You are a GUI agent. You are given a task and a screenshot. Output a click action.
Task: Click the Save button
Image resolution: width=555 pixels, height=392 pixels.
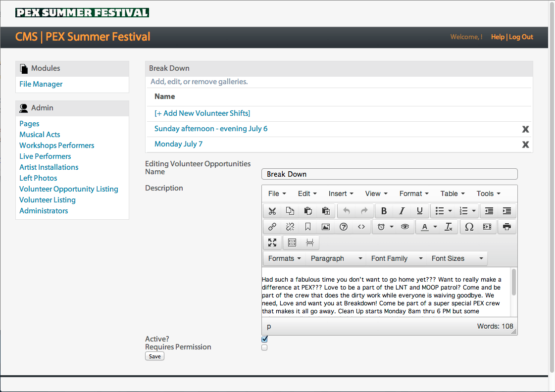(x=154, y=356)
